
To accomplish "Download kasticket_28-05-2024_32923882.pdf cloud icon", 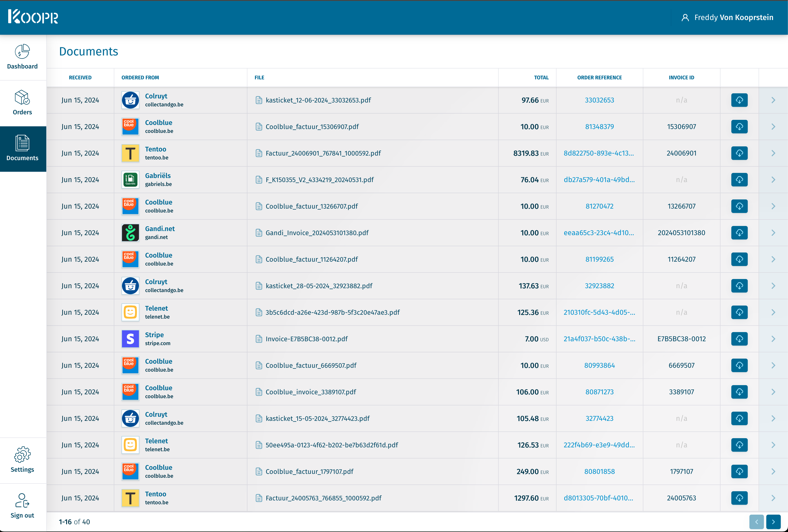I will 739,286.
